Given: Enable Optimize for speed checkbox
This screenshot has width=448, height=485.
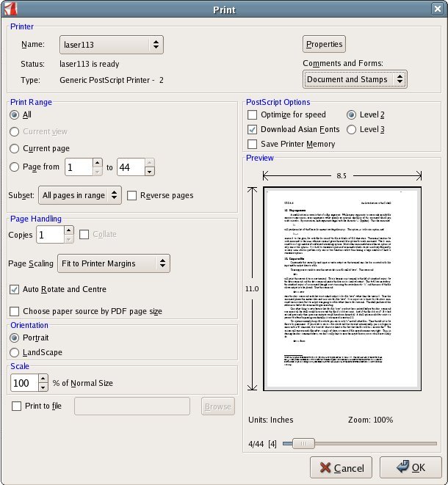Looking at the screenshot, I should pyautogui.click(x=253, y=115).
